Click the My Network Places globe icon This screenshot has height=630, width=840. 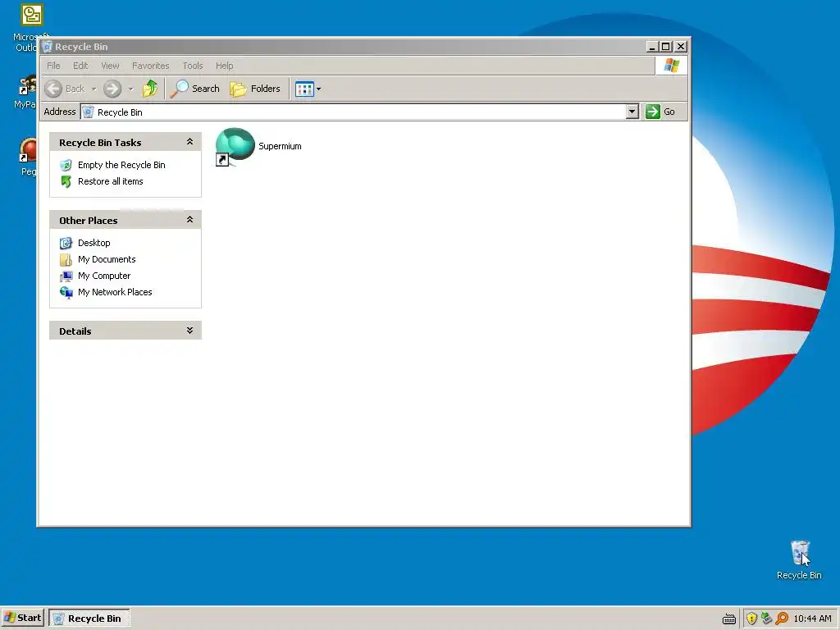click(x=66, y=293)
